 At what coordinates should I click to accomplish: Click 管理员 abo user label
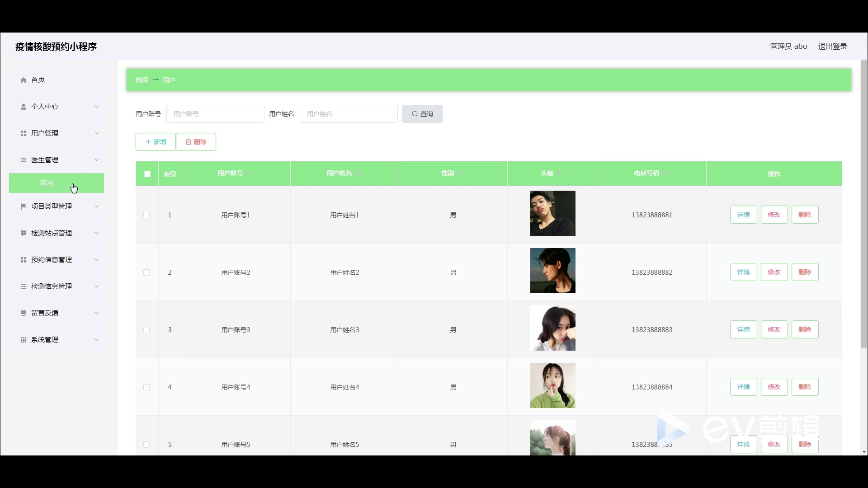coord(789,47)
